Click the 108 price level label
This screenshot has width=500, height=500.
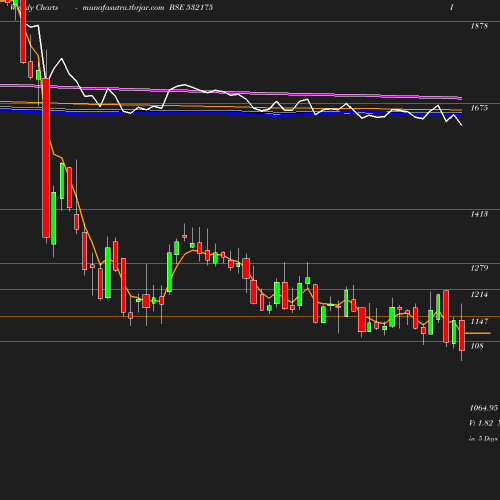477,346
